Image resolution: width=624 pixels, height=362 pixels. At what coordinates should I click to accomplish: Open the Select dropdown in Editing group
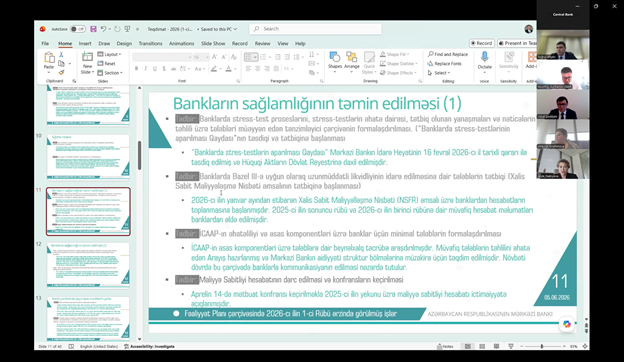439,73
